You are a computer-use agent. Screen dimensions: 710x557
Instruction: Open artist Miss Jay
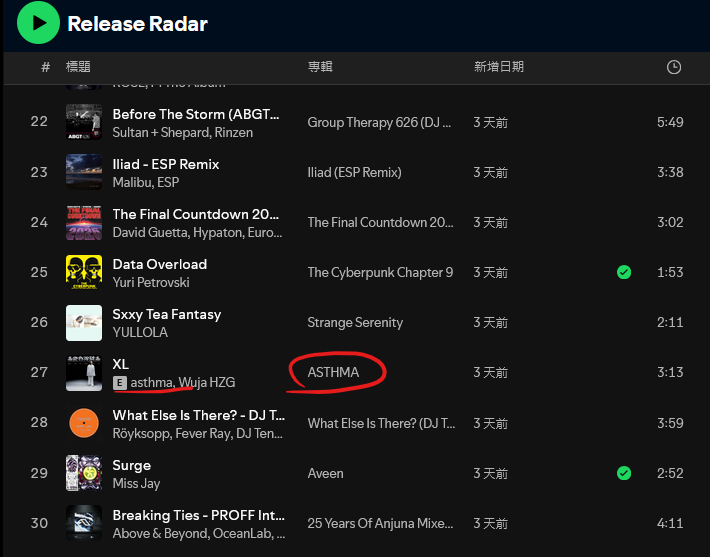point(136,484)
